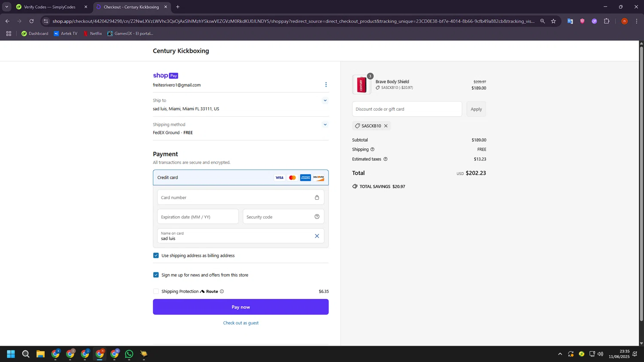This screenshot has width=644, height=362.
Task: Enable Shipping Protection Route checkbox
Action: click(x=156, y=291)
